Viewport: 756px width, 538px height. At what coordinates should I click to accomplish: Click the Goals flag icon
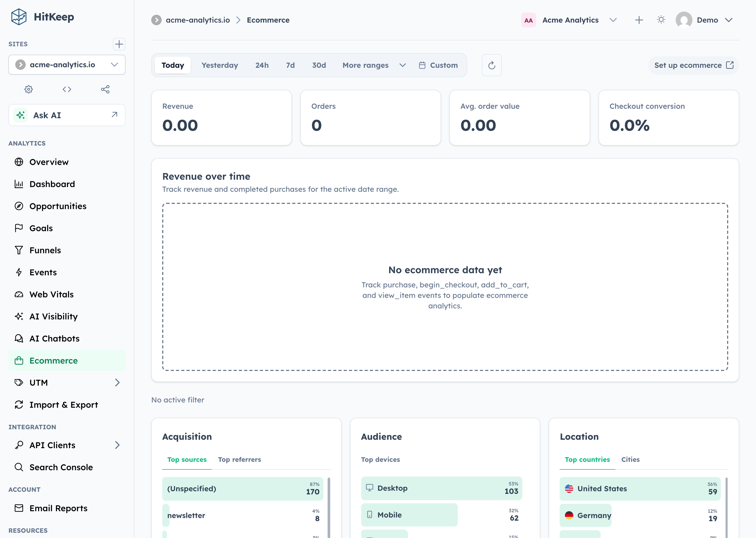click(19, 228)
